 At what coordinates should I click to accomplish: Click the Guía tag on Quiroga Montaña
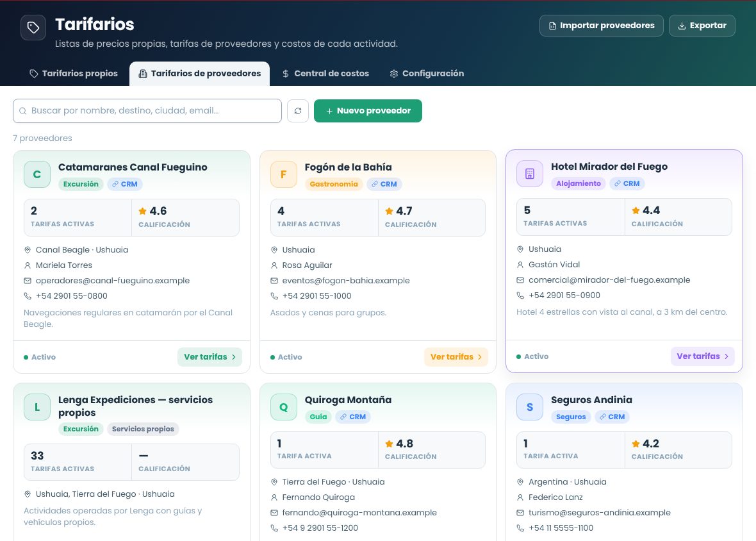coord(318,417)
